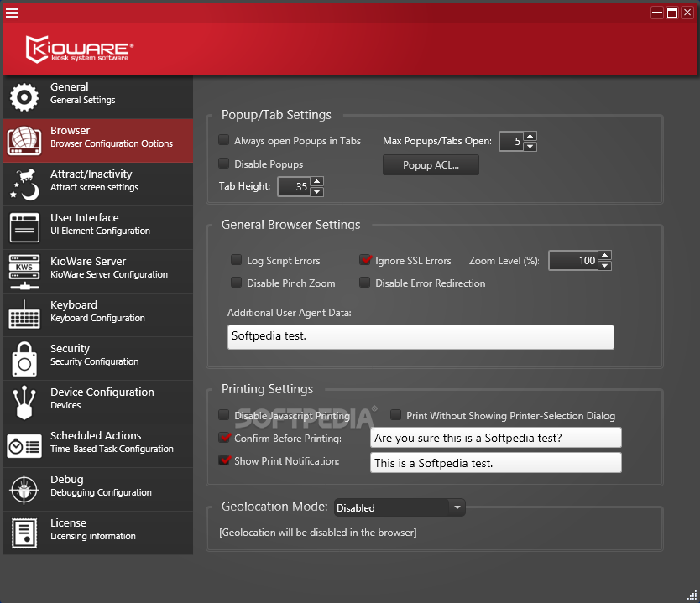This screenshot has height=603, width=700.
Task: Open Licensing information section
Action: (x=97, y=533)
